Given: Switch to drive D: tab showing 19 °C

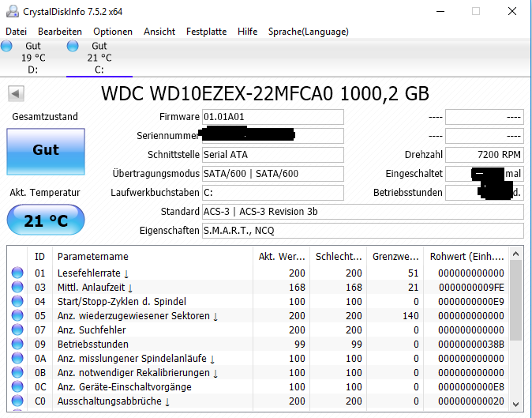Looking at the screenshot, I should [x=33, y=58].
